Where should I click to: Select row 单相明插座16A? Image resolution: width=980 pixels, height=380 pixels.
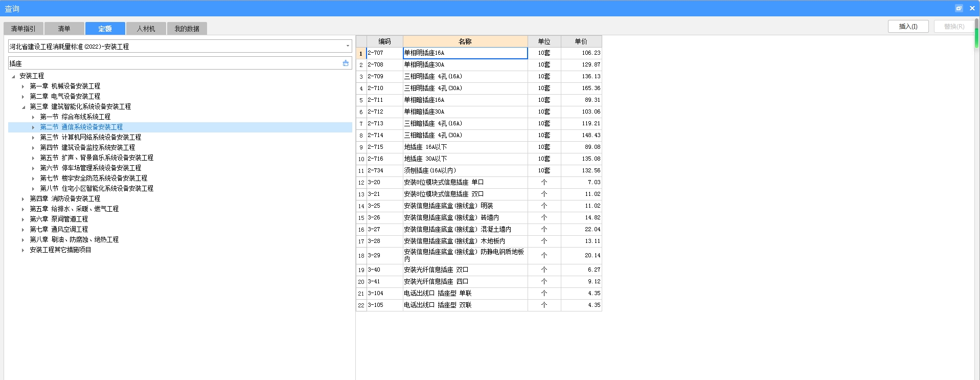click(465, 53)
